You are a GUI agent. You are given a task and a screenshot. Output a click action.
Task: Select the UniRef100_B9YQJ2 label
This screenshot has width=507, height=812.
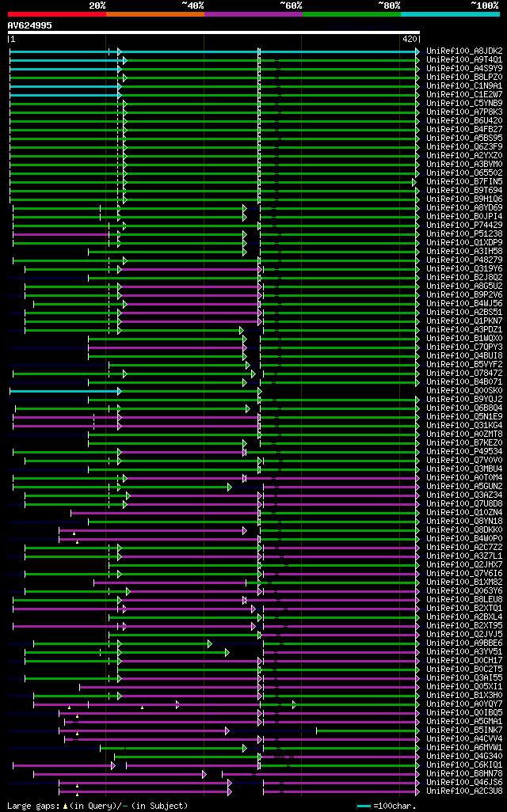(464, 399)
